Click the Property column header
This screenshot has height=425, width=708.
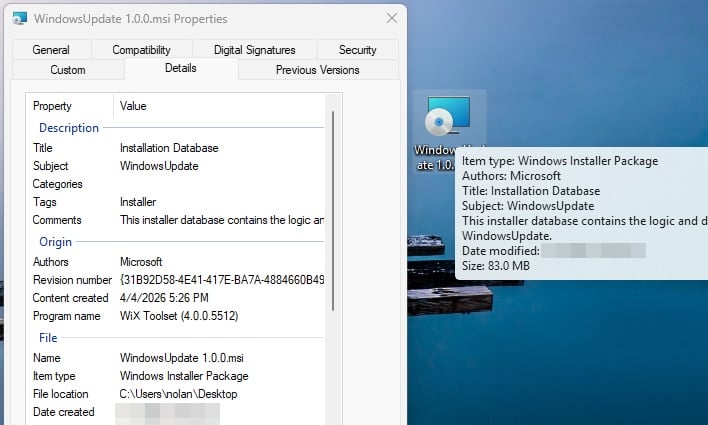pyautogui.click(x=52, y=106)
